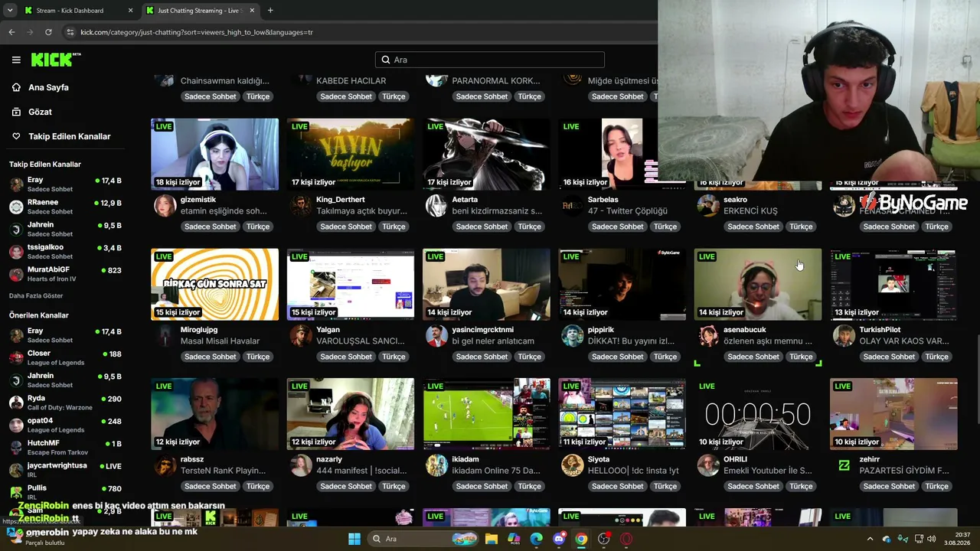This screenshot has width=980, height=551.
Task: Open Windows Start menu
Action: [x=354, y=539]
